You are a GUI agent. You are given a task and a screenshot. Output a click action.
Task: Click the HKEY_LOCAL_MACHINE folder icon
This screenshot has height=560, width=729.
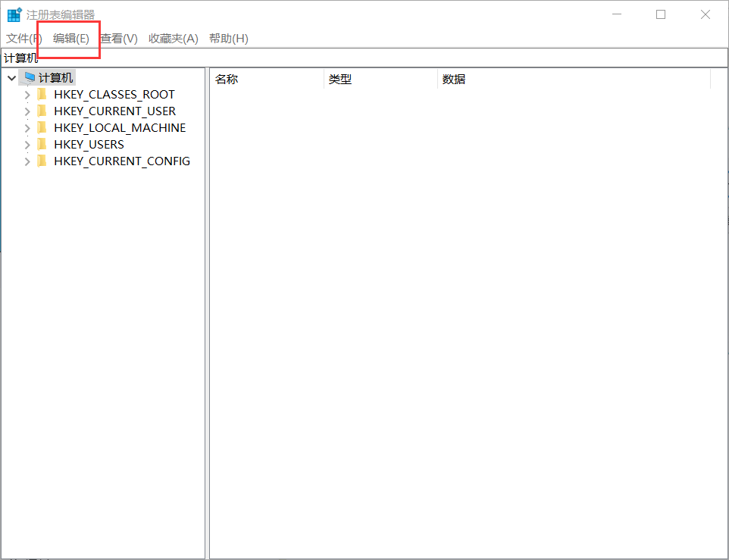(42, 127)
